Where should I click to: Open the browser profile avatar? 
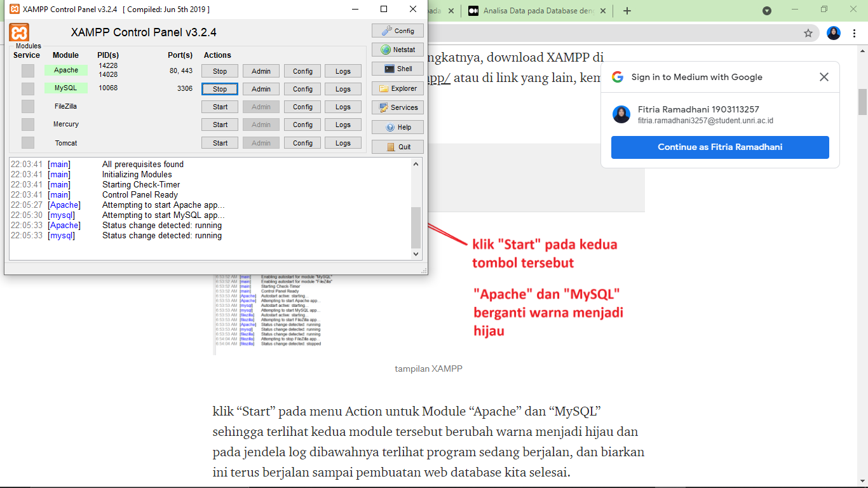[834, 33]
